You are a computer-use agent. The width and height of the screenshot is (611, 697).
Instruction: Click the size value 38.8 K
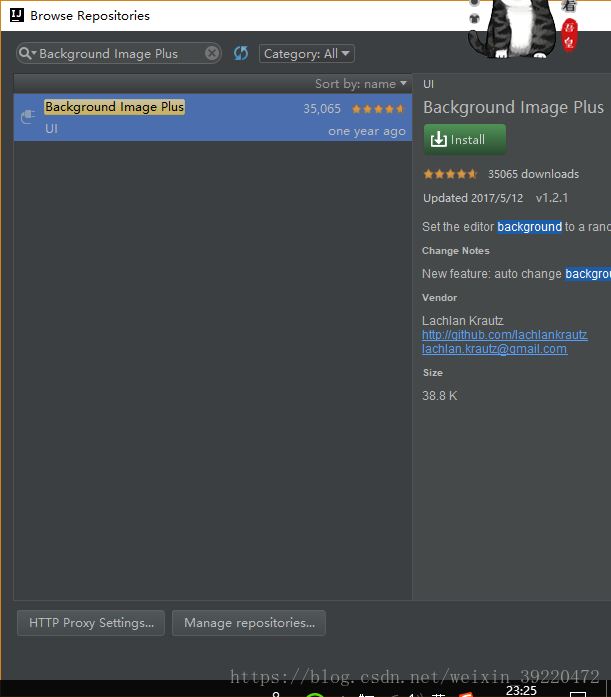[439, 396]
